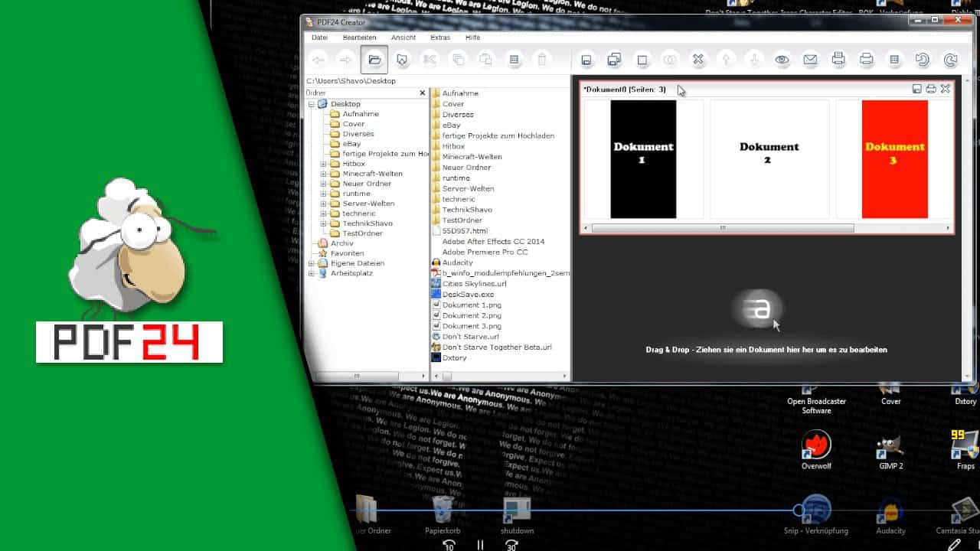
Task: Expand the Minecraft-Welten folder in the tree
Action: click(x=324, y=174)
